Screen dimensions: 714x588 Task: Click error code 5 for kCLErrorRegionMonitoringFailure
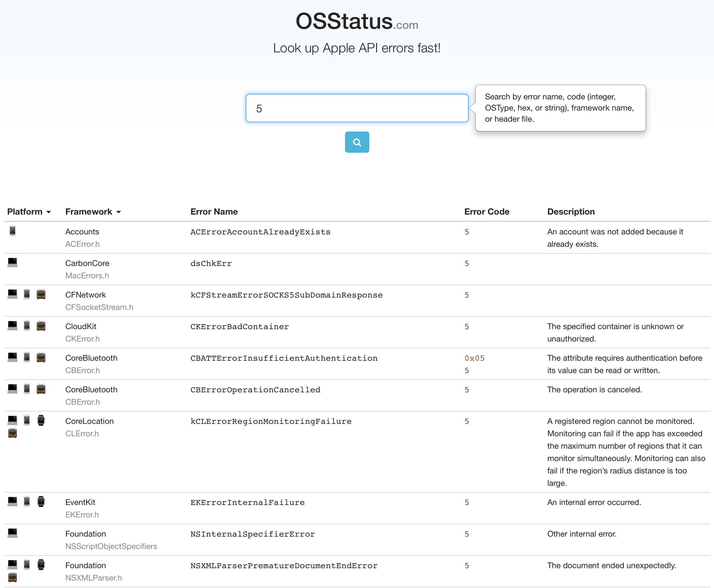(x=467, y=421)
